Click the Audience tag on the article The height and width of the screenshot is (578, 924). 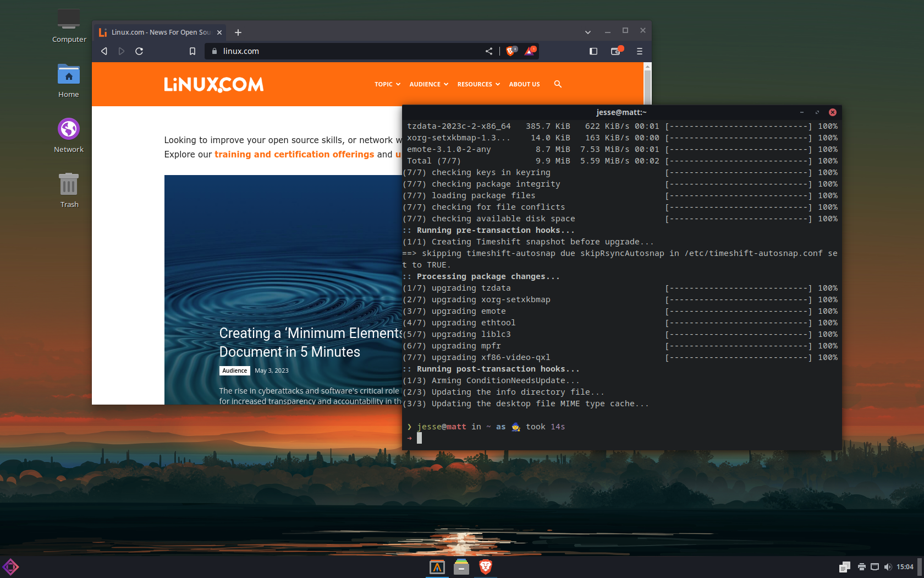[235, 371]
